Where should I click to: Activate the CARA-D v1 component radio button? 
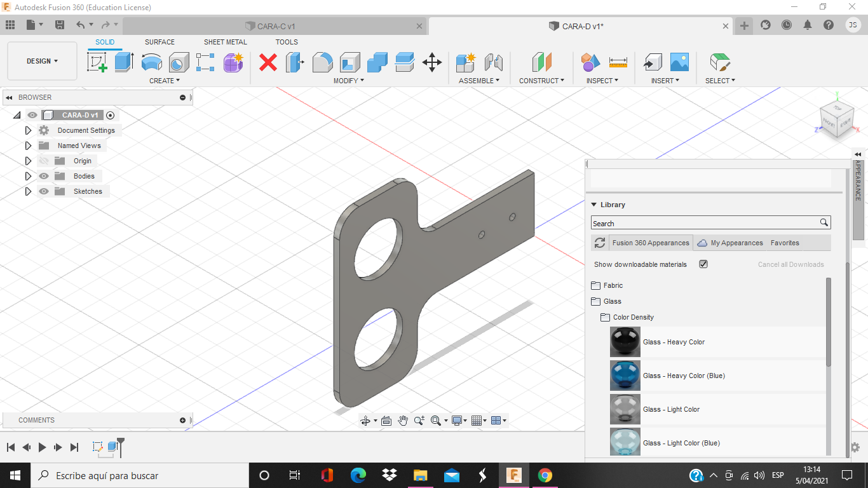(x=111, y=115)
